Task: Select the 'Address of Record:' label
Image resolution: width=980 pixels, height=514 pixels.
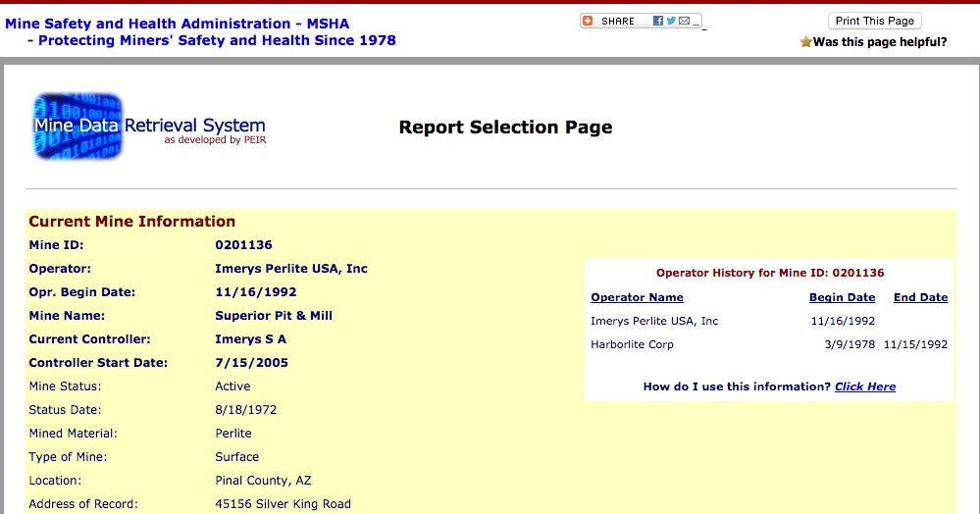Action: point(83,504)
